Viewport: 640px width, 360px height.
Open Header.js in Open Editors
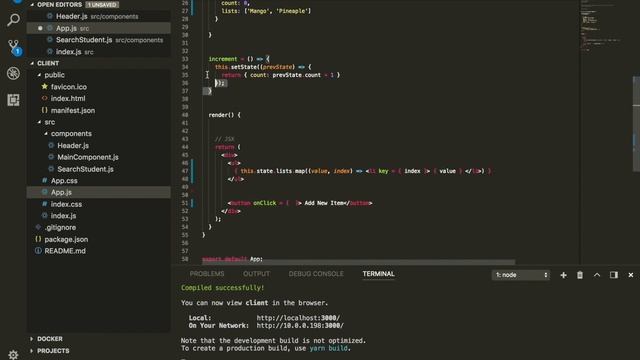click(98, 16)
